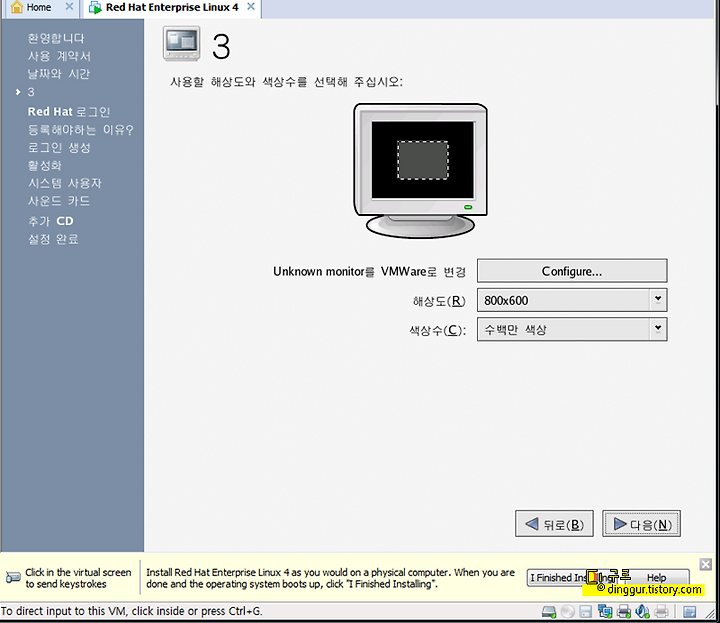
Task: Click the 다음(N) next button
Action: coord(641,524)
